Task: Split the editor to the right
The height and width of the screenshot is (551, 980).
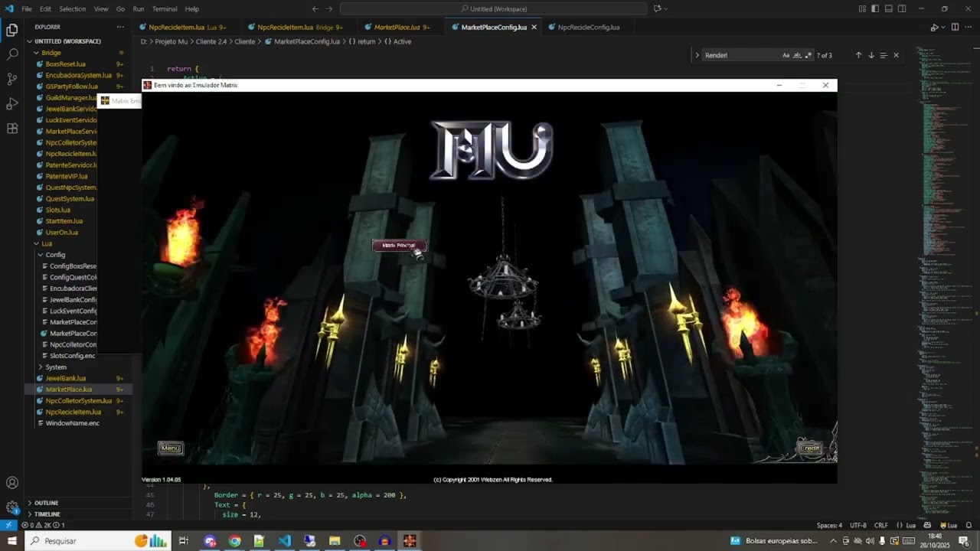Action: 954,27
